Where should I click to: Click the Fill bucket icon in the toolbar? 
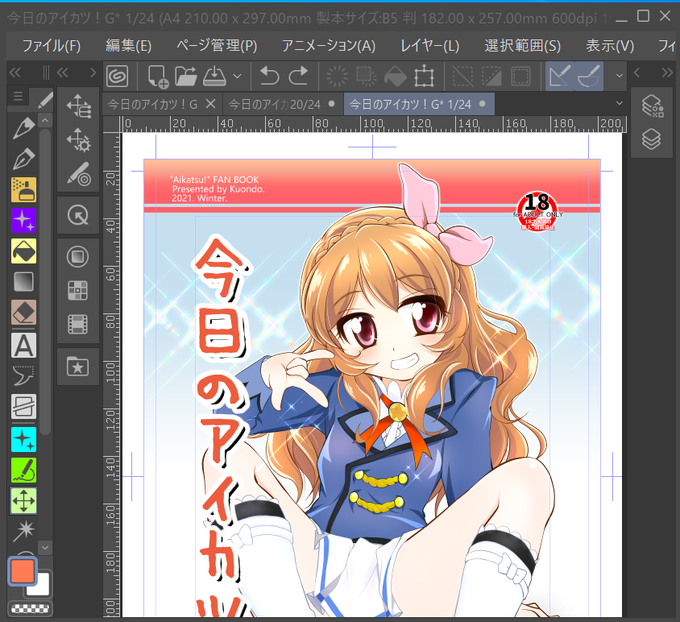pos(395,76)
